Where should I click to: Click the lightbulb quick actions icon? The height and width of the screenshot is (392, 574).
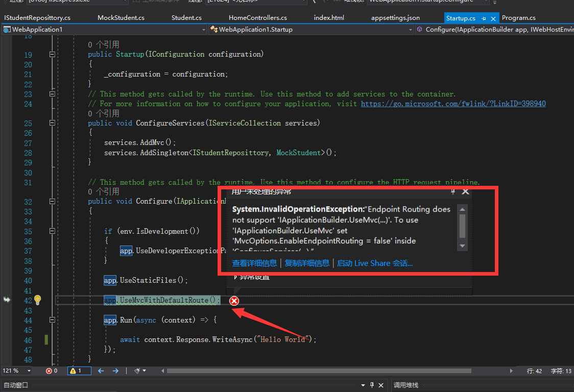click(x=38, y=301)
